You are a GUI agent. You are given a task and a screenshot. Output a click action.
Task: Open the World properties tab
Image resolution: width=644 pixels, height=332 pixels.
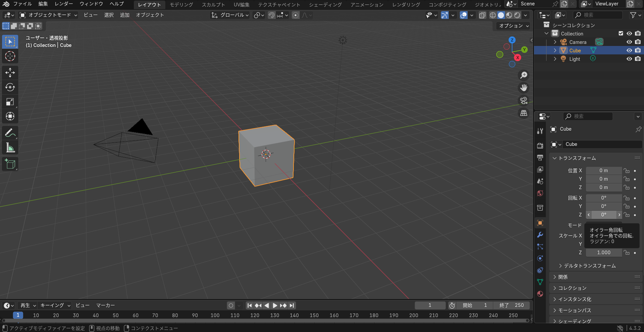[x=540, y=193]
